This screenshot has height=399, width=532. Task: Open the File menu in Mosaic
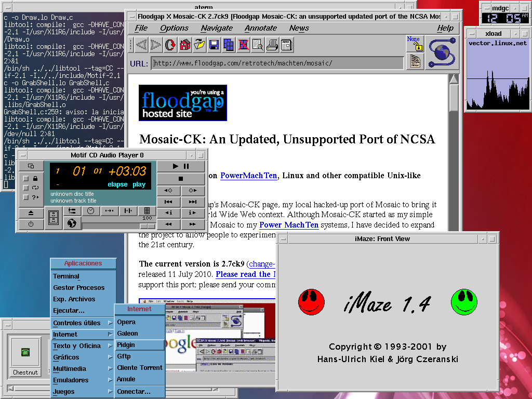141,28
